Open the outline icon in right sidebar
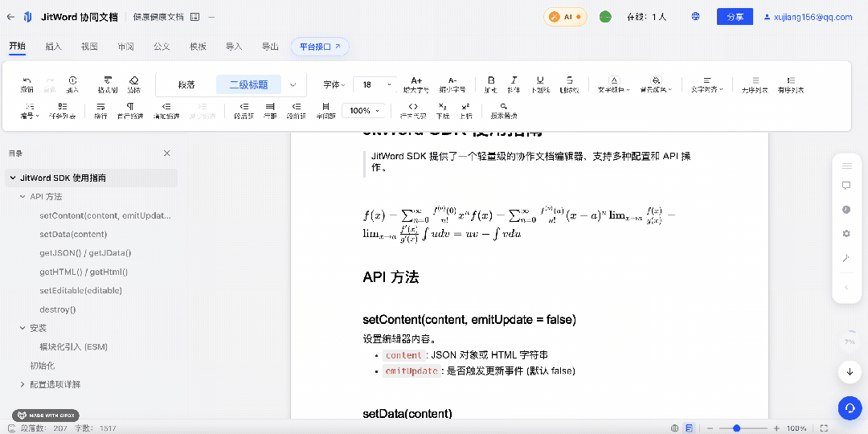 pos(846,166)
